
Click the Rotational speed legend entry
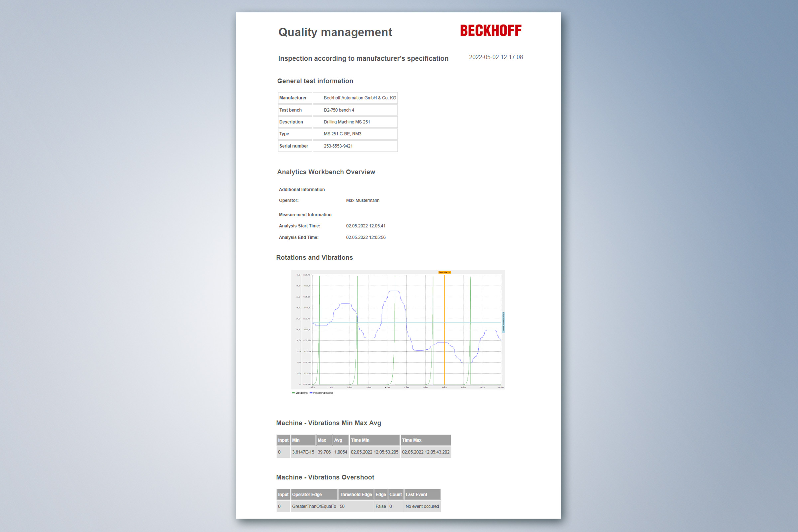coord(323,393)
